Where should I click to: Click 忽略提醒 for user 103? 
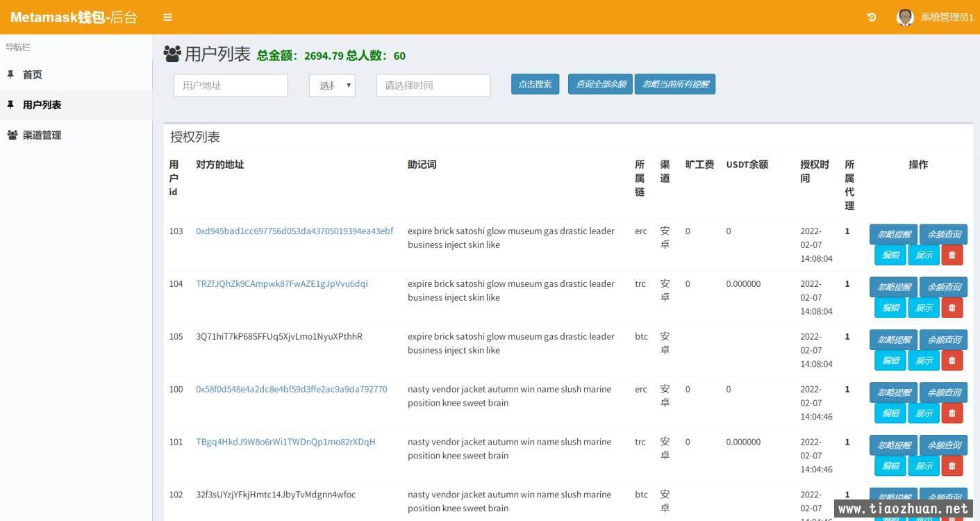coord(893,234)
